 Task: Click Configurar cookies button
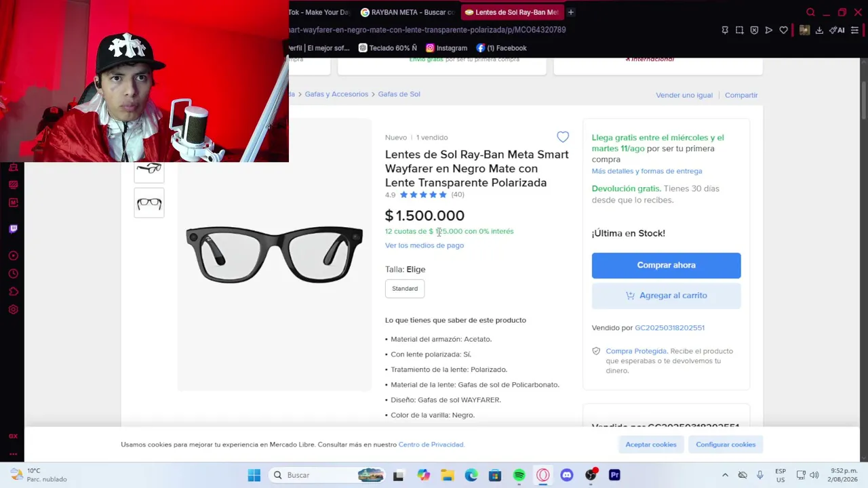click(726, 445)
